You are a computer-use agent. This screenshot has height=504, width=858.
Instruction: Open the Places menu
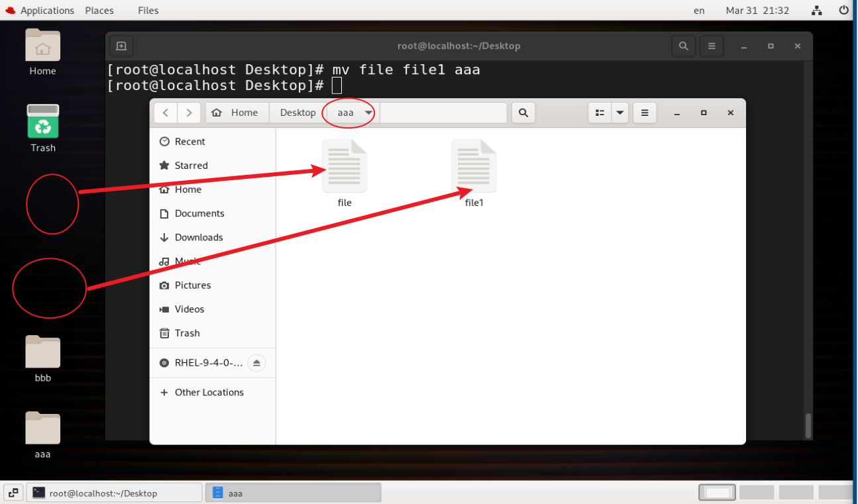point(99,11)
